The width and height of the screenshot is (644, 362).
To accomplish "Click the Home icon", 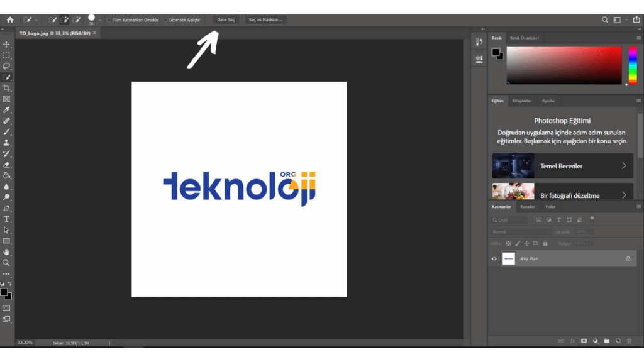I will (10, 19).
